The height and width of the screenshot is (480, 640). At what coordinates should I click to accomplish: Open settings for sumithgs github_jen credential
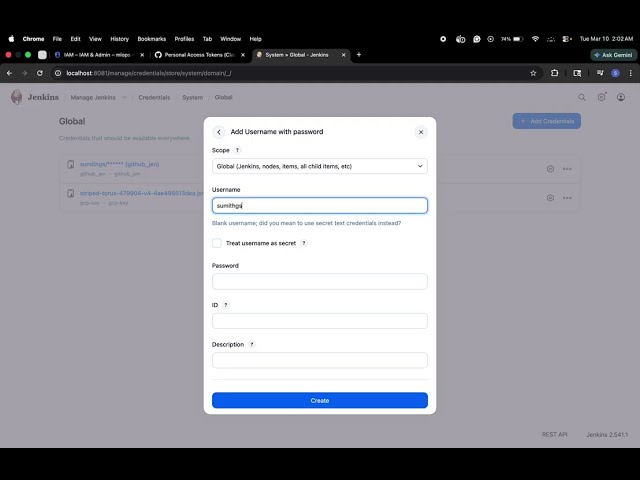(x=550, y=169)
